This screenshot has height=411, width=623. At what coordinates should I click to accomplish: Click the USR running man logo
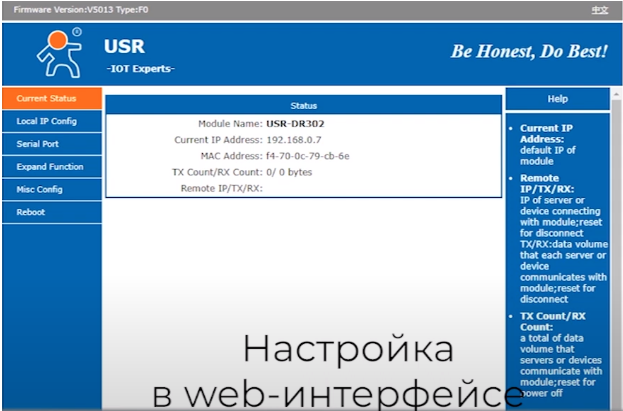coord(60,52)
